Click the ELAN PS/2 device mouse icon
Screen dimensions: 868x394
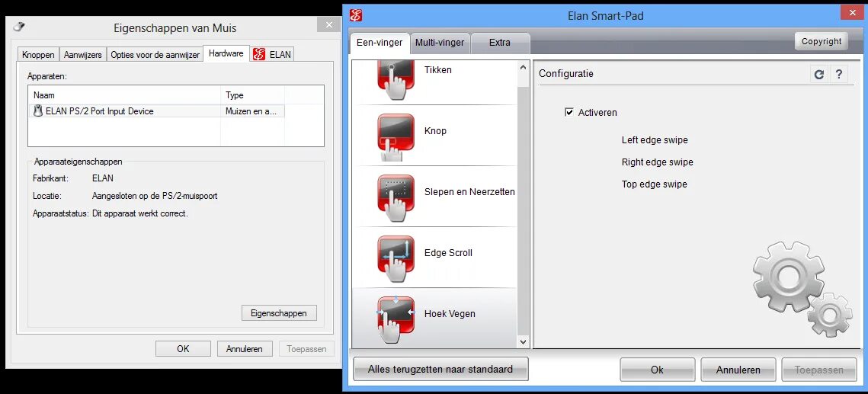38,111
